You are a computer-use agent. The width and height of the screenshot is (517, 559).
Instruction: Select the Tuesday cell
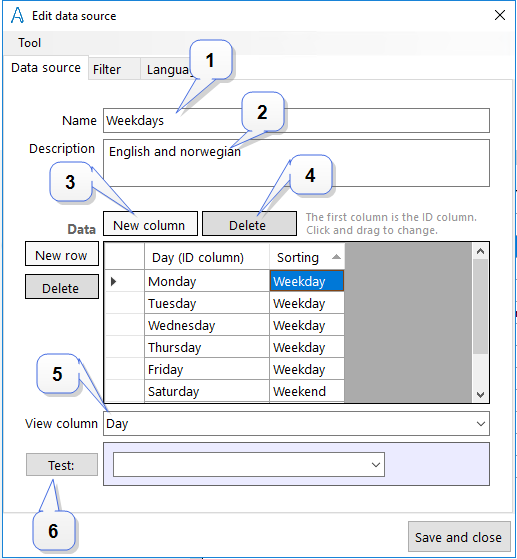point(207,303)
